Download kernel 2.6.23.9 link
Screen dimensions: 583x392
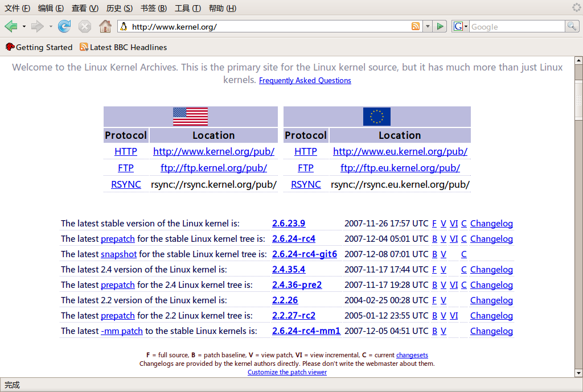tap(289, 224)
